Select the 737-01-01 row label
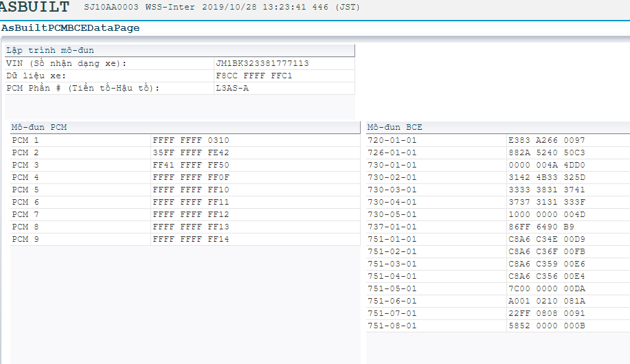Screen dimensions: 630x364 (392, 227)
